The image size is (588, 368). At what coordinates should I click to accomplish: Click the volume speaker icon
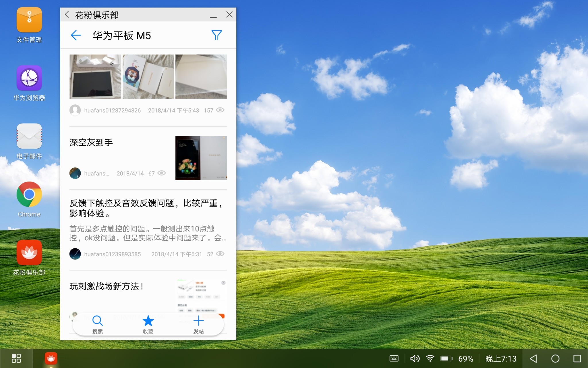(x=415, y=359)
